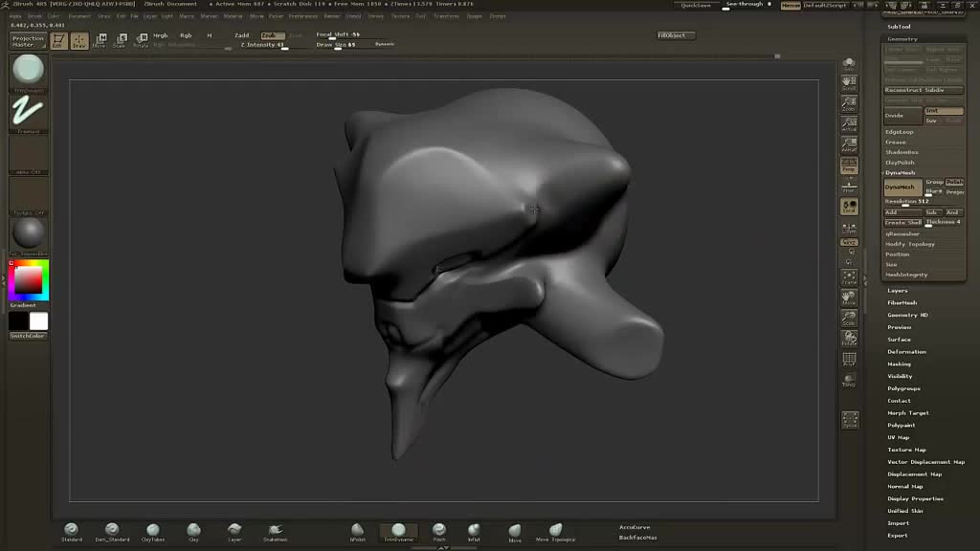Click the right-shelf Move view icon

click(849, 298)
